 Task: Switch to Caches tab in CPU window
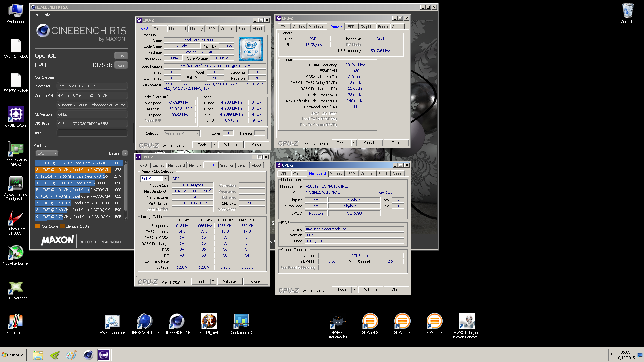click(159, 29)
